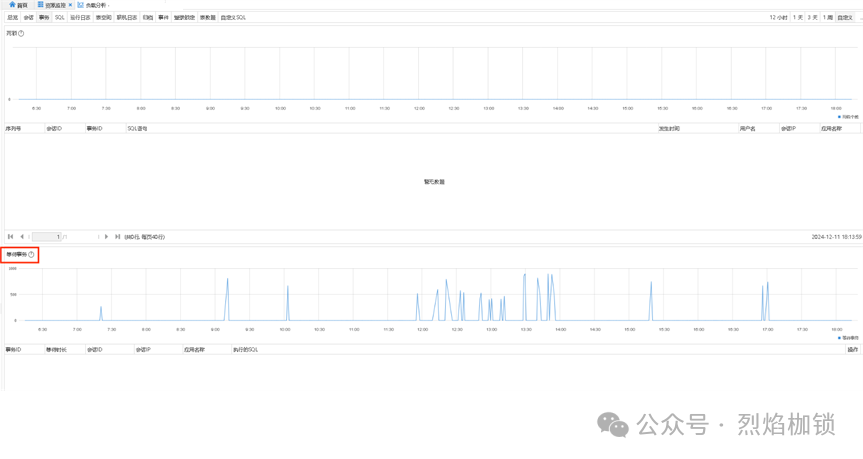Image resolution: width=863 pixels, height=459 pixels.
Task: Go to next page of deadlock table
Action: pos(106,237)
